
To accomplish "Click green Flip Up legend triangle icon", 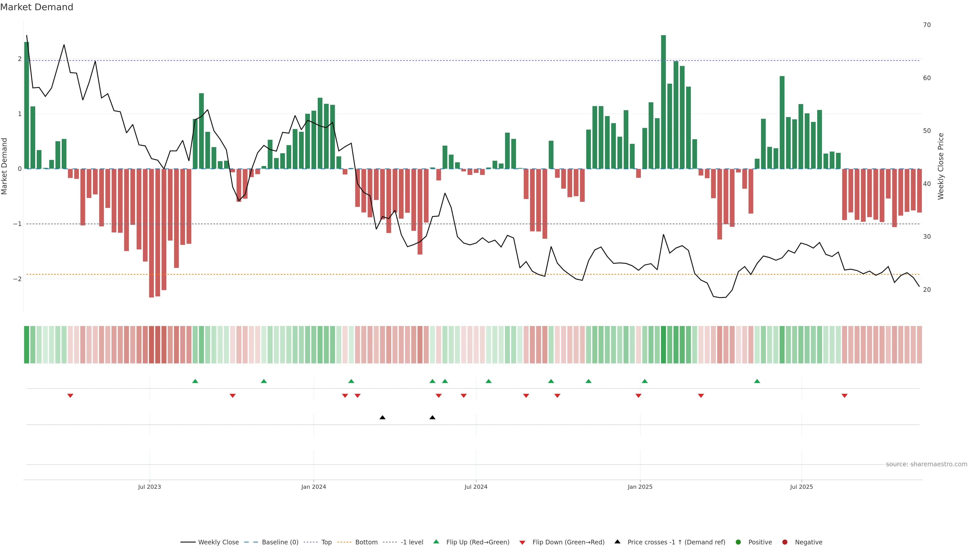I will click(x=436, y=542).
